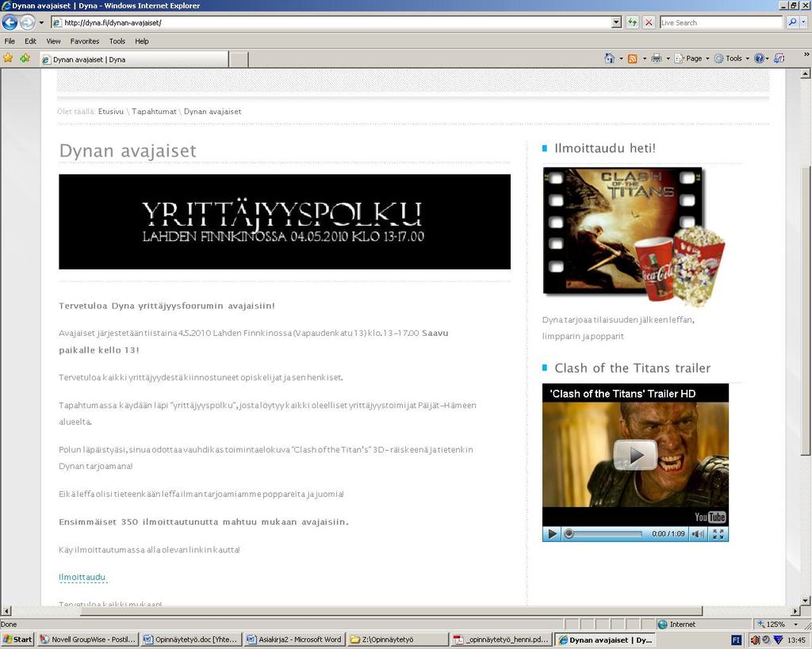
Task: Open the Windows Start menu
Action: (17, 639)
